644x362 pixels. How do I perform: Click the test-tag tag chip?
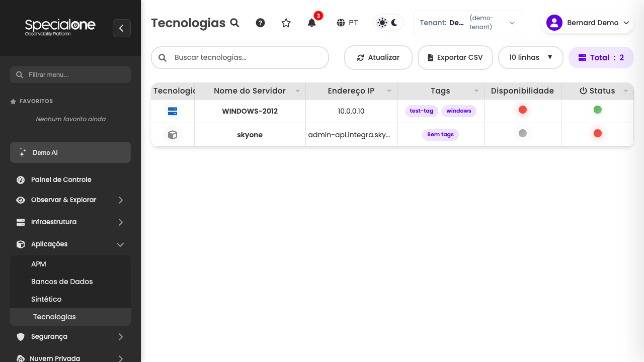422,111
